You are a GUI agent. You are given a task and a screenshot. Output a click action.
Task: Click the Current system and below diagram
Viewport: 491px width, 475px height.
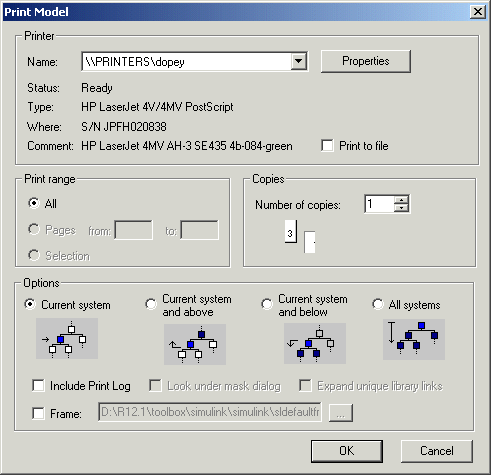point(315,343)
